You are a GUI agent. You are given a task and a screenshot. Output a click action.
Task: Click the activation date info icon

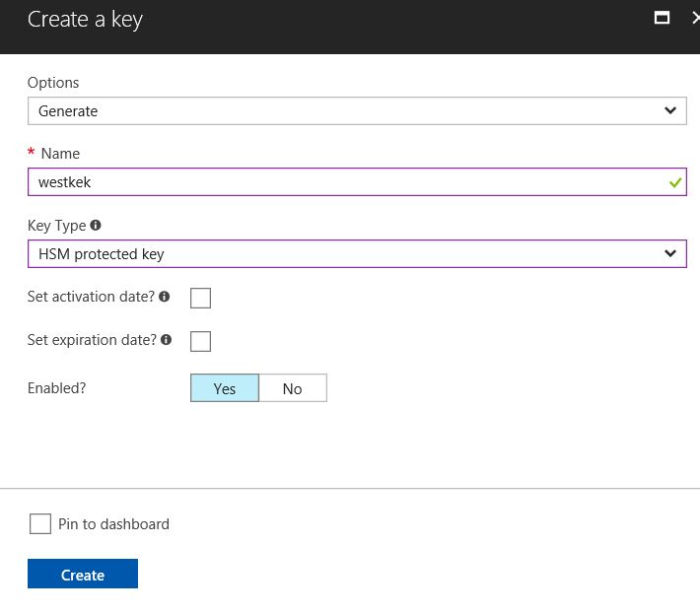pyautogui.click(x=165, y=297)
